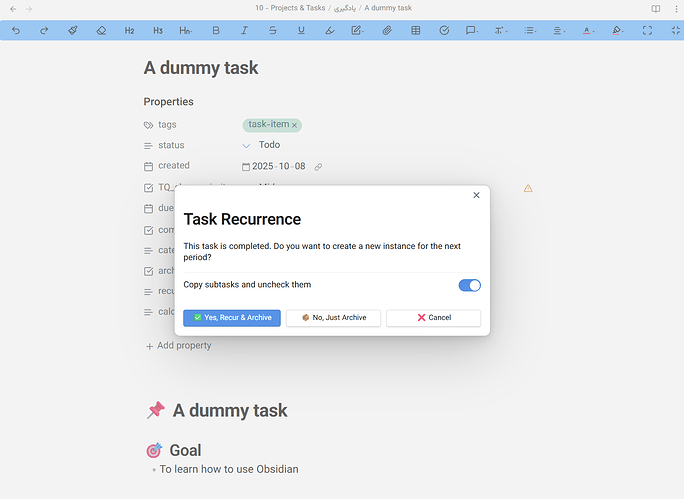Insert a table using toolbar icon
This screenshot has width=684, height=499.
[416, 31]
